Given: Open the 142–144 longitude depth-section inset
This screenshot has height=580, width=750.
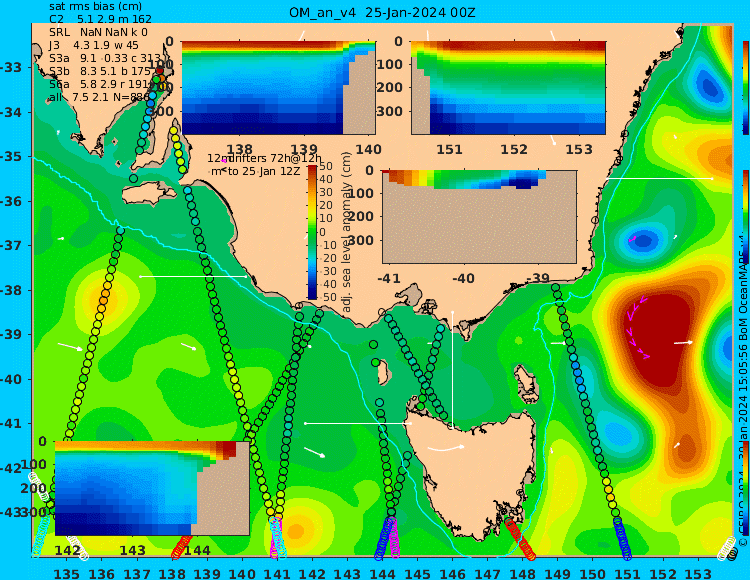Looking at the screenshot, I should [x=152, y=488].
